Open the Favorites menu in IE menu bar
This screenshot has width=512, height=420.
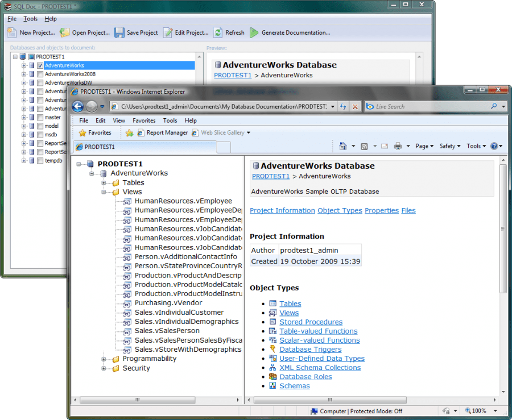coord(144,120)
